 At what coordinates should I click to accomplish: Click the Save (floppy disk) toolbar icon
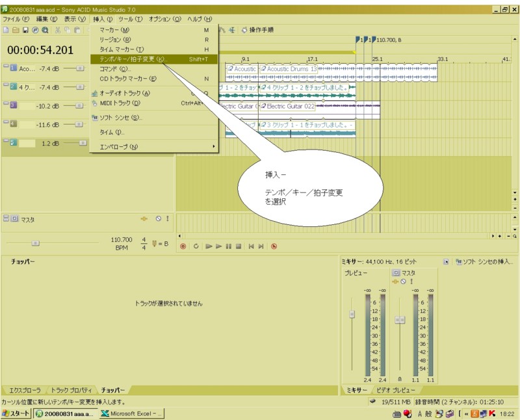click(25, 30)
